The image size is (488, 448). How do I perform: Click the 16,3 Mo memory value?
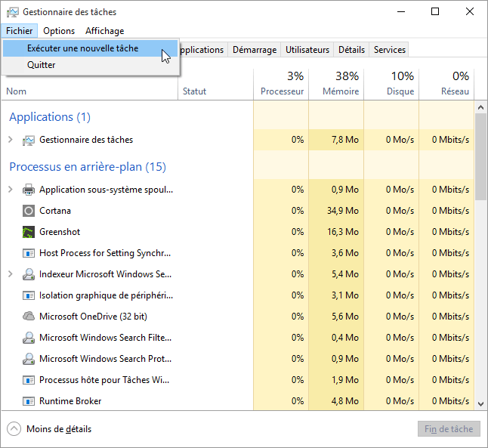pos(343,232)
